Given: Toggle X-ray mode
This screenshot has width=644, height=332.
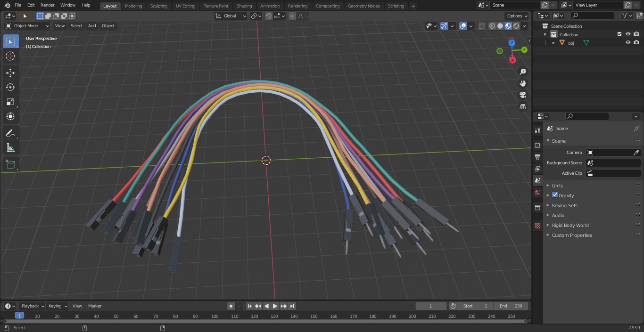Looking at the screenshot, I should [481, 26].
